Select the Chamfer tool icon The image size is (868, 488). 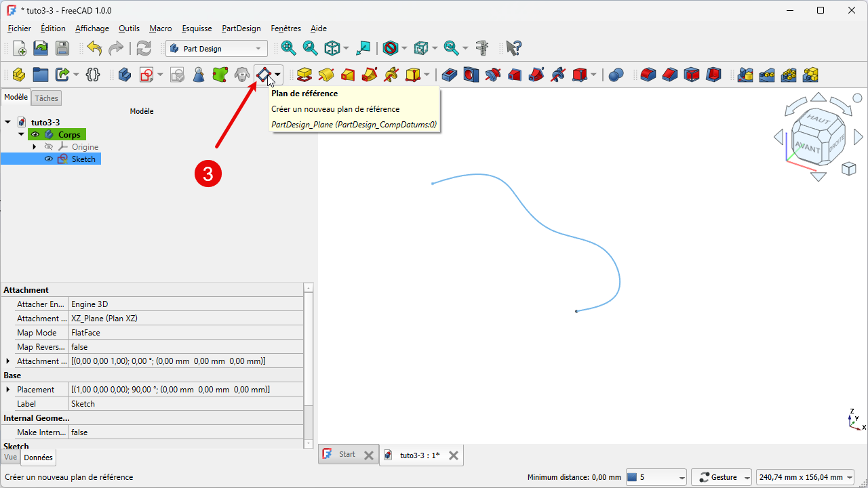pos(670,75)
